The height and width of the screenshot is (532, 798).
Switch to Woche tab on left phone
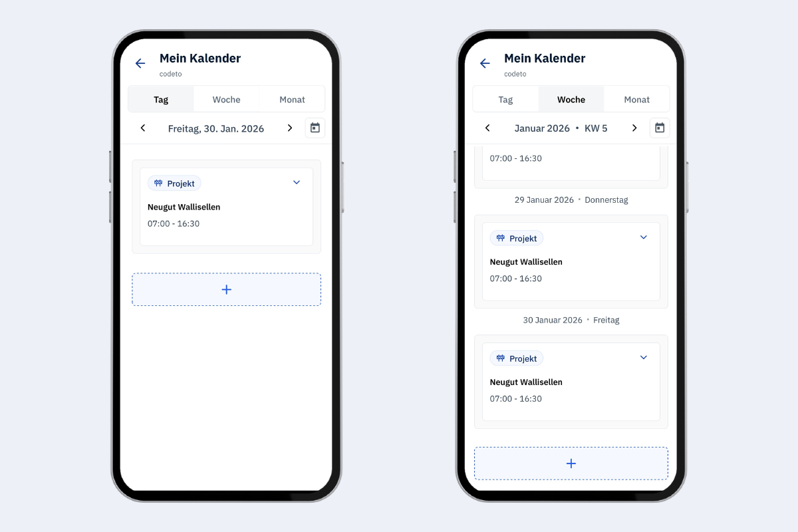click(226, 99)
